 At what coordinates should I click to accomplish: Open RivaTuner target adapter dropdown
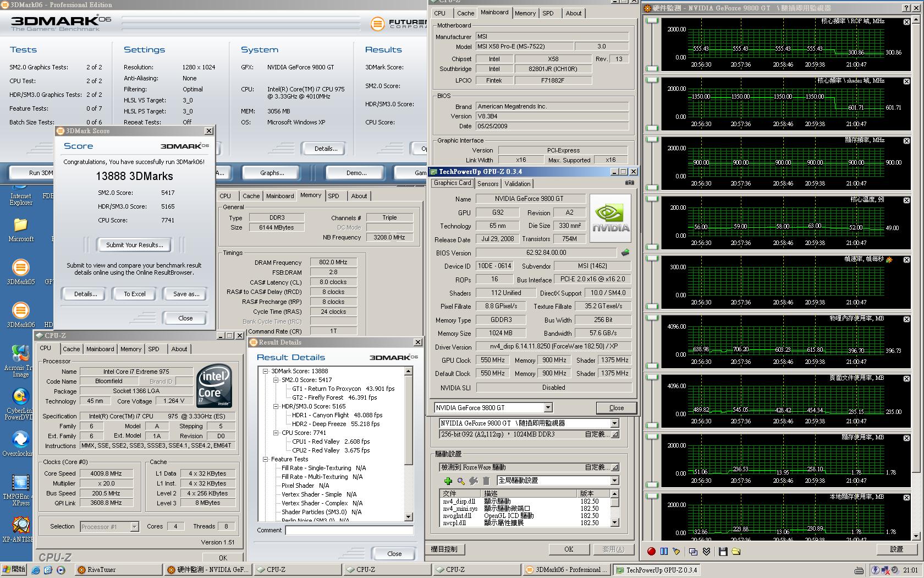click(614, 423)
